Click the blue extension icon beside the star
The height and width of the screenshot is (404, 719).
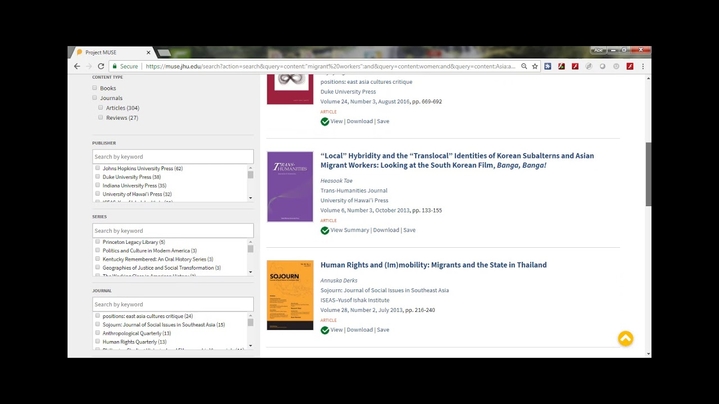(x=548, y=66)
